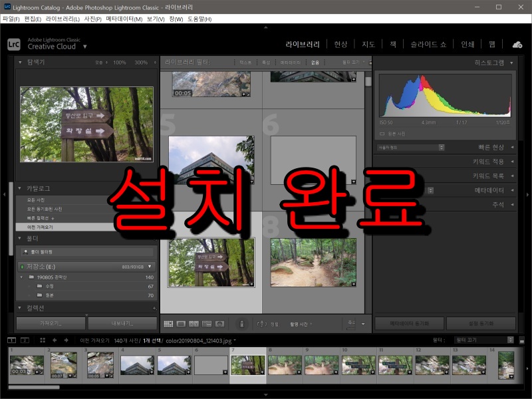Collapse the 탐색기 panel triangle
This screenshot has width=532, height=399.
(20, 62)
